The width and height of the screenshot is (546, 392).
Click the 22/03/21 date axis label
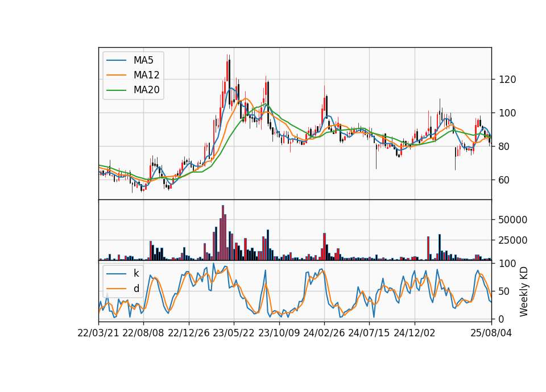point(98,333)
